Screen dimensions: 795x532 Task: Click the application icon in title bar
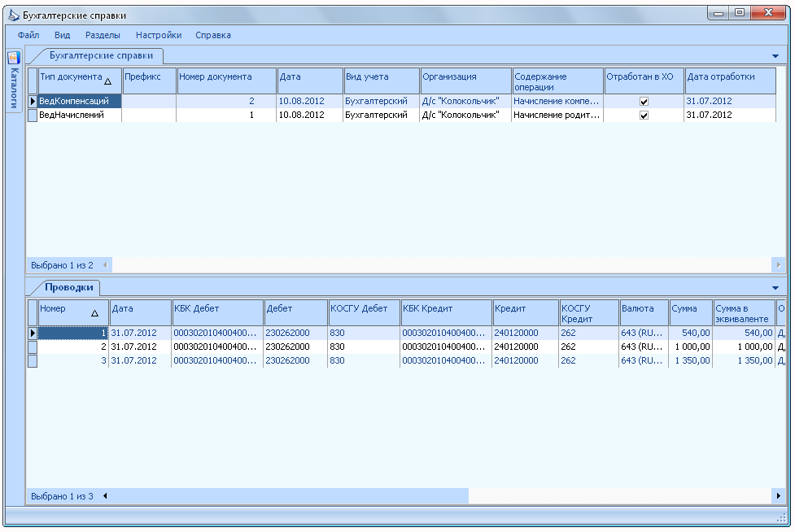14,15
